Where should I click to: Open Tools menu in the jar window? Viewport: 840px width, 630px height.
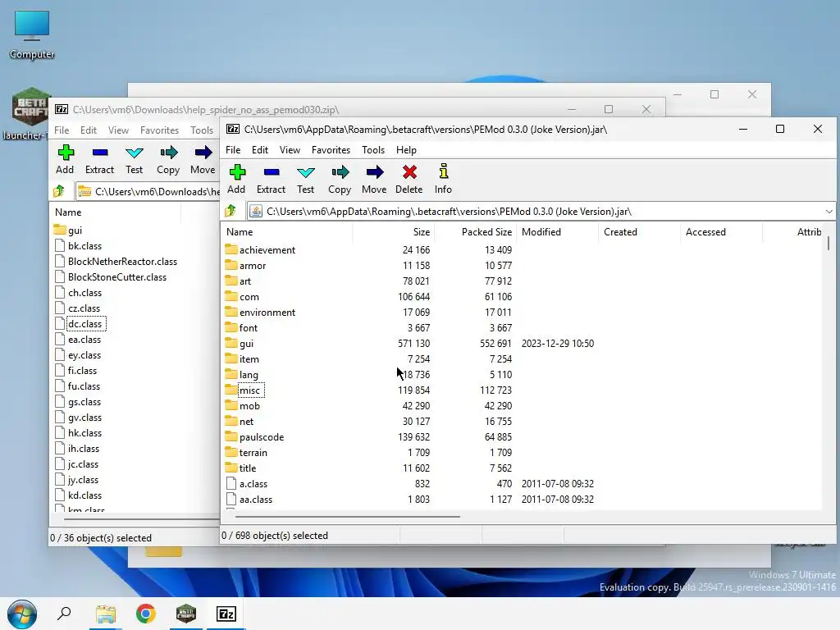tap(373, 150)
